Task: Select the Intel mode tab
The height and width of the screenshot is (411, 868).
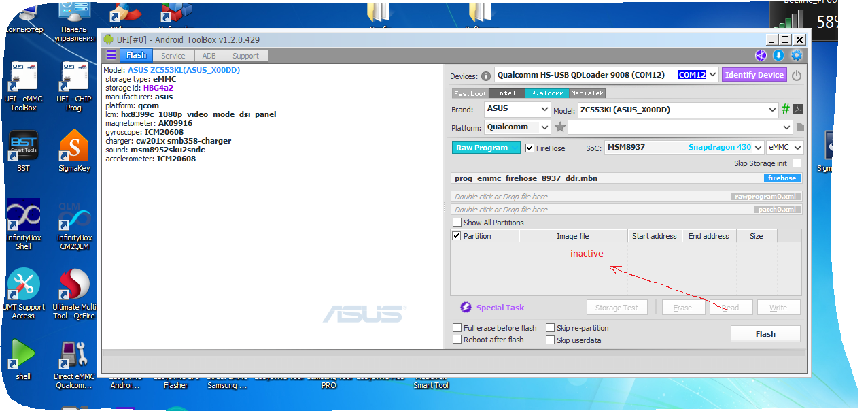Action: (x=506, y=93)
